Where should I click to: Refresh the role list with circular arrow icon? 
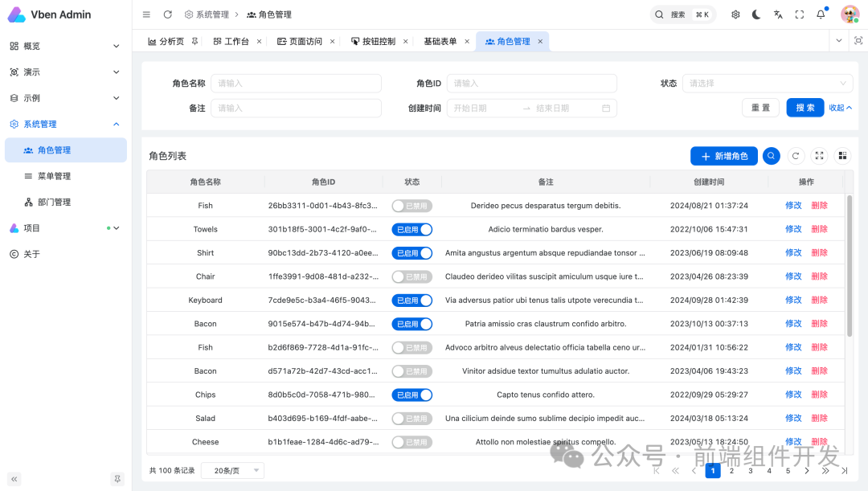click(796, 155)
